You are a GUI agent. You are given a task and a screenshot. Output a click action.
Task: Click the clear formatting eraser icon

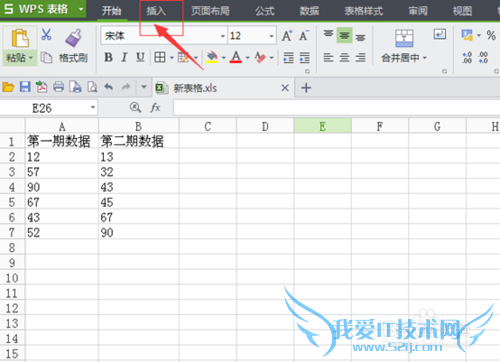260,57
